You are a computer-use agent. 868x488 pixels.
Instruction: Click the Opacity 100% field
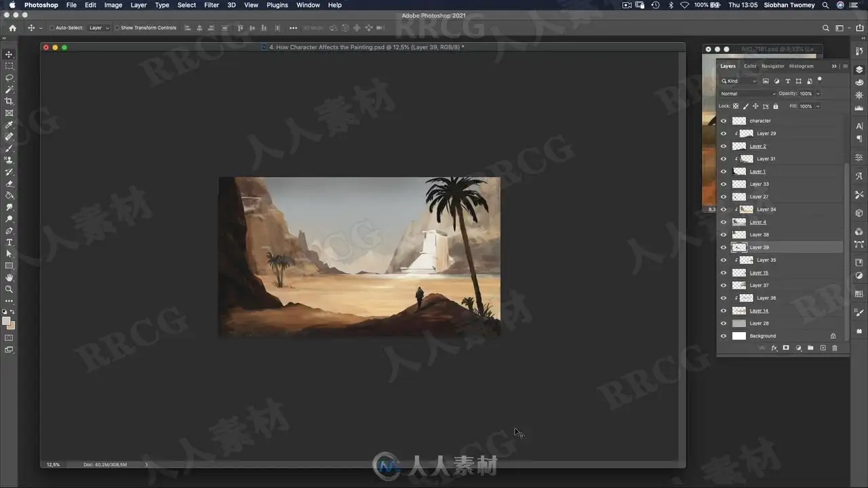click(806, 94)
